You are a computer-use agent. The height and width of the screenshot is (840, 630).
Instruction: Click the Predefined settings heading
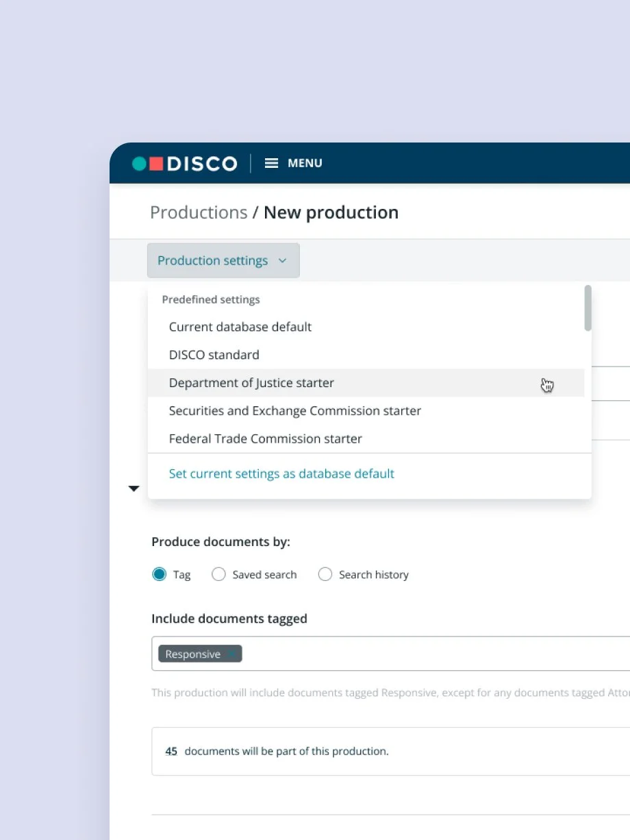(211, 299)
